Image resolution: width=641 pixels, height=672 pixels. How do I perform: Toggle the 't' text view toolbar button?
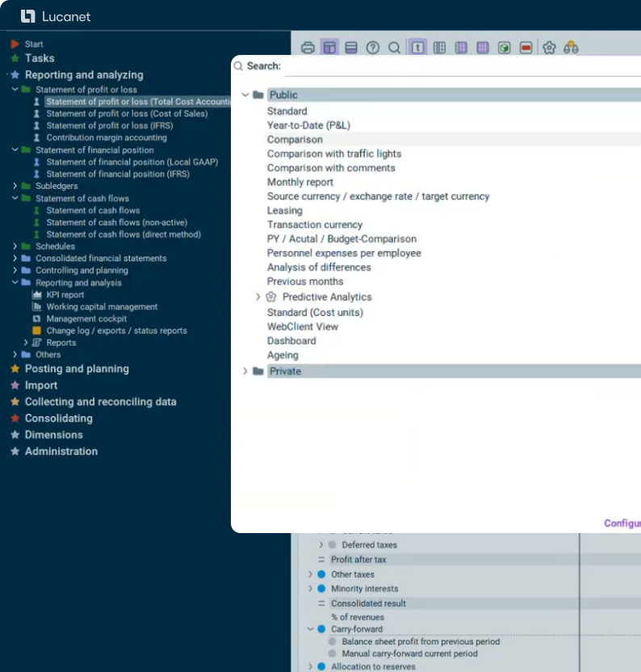tap(417, 48)
